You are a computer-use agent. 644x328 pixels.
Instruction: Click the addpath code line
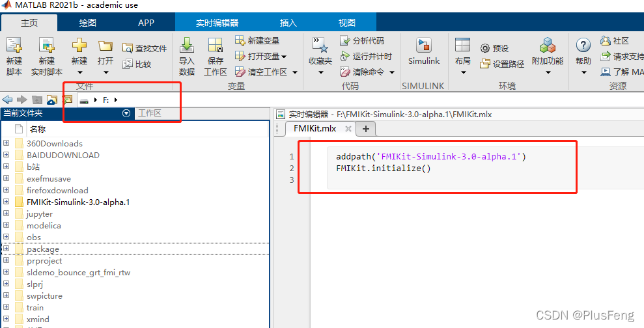[x=431, y=156]
